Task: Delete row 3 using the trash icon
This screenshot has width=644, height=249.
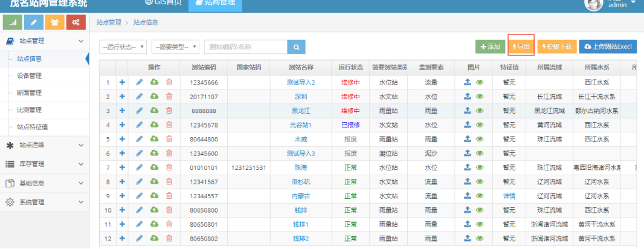Action: point(169,111)
